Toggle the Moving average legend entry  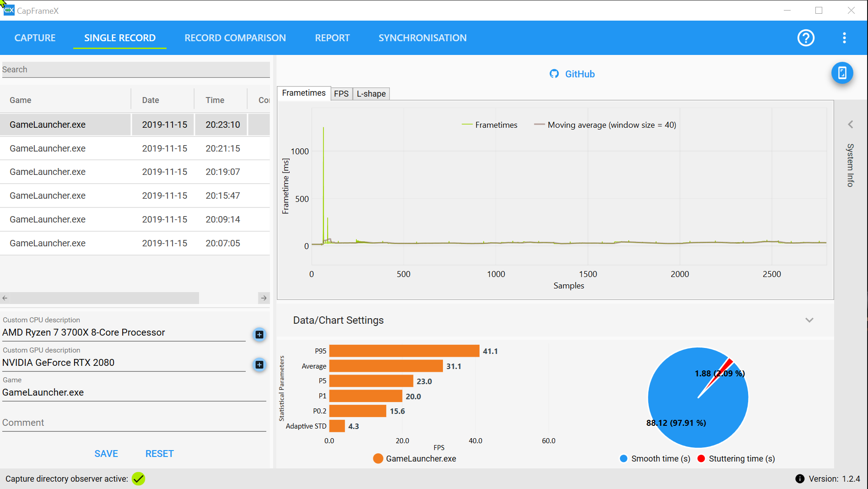click(605, 125)
